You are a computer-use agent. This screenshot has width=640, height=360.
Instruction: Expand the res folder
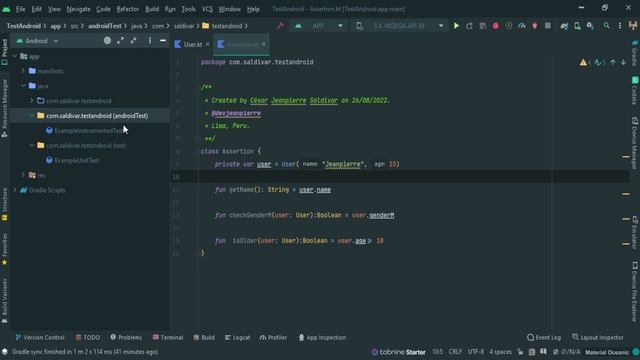23,175
